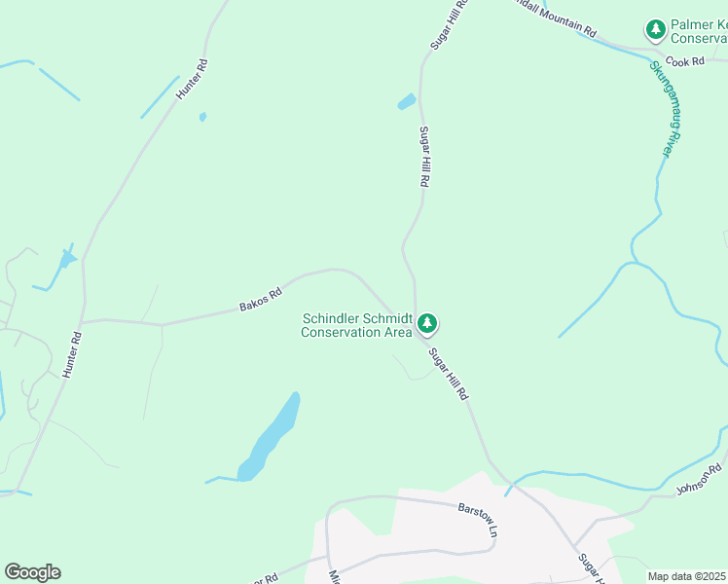Click the Palmer Conservation area tree pin
728x584 pixels.
point(656,30)
